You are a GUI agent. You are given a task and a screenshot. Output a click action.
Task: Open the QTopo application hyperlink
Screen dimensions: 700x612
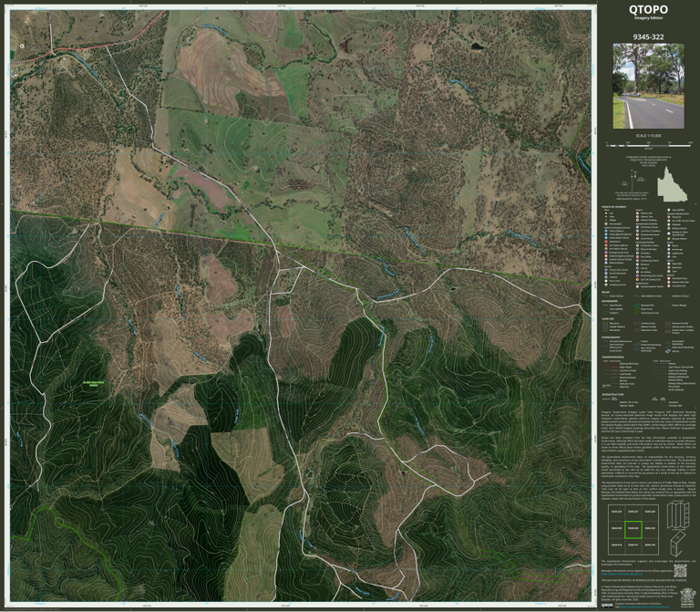point(622,574)
